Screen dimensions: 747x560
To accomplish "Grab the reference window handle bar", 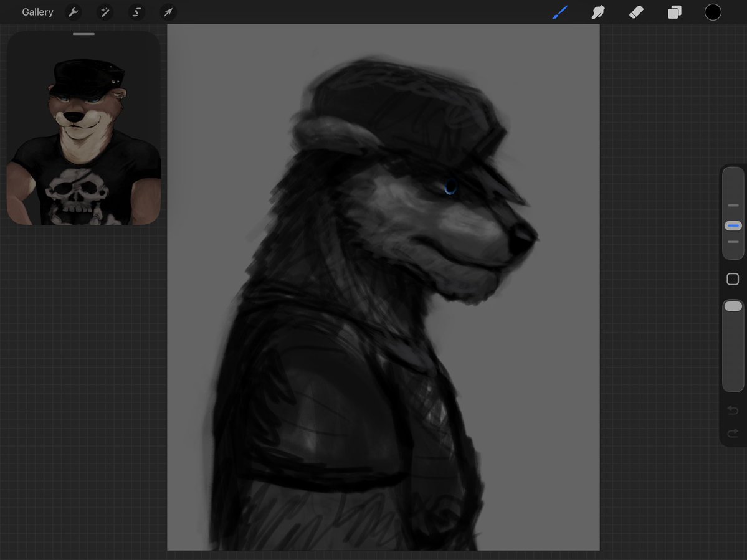I will 84,34.
